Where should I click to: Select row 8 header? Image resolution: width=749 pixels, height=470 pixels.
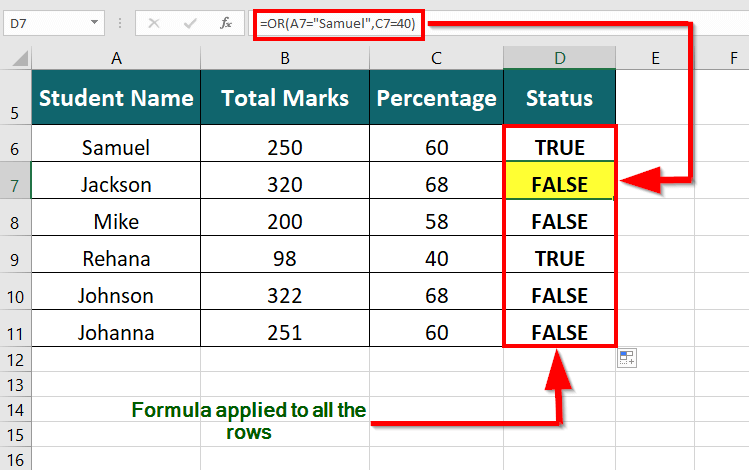(x=15, y=217)
